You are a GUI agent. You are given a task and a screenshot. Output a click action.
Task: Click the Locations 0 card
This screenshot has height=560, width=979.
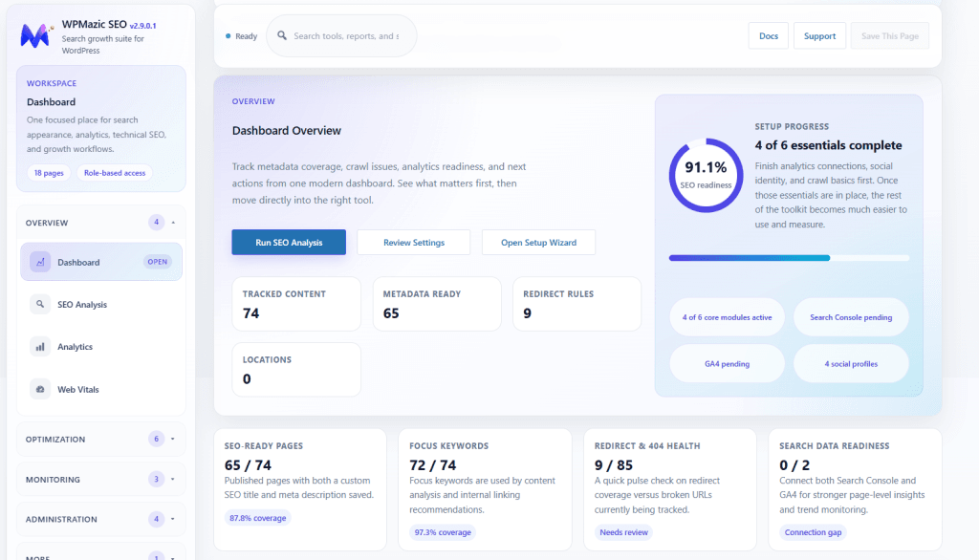(296, 370)
